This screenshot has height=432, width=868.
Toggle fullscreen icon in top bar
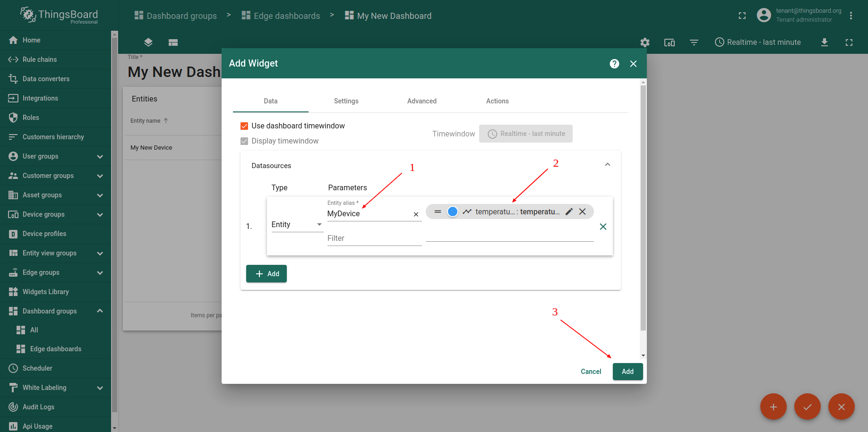coord(742,16)
